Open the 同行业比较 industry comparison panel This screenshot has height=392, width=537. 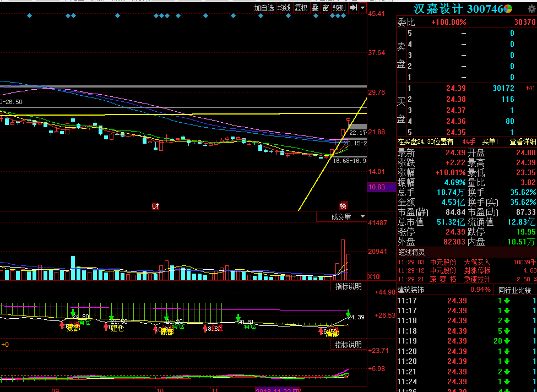514,290
